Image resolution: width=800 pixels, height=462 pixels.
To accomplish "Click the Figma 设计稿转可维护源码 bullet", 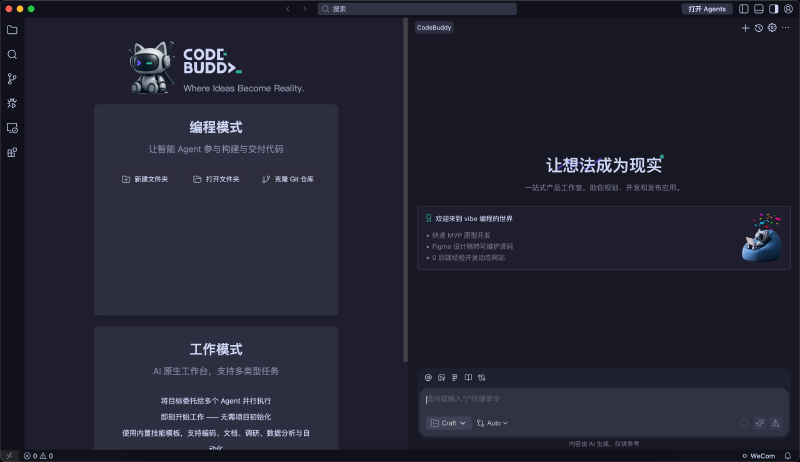I will click(472, 246).
